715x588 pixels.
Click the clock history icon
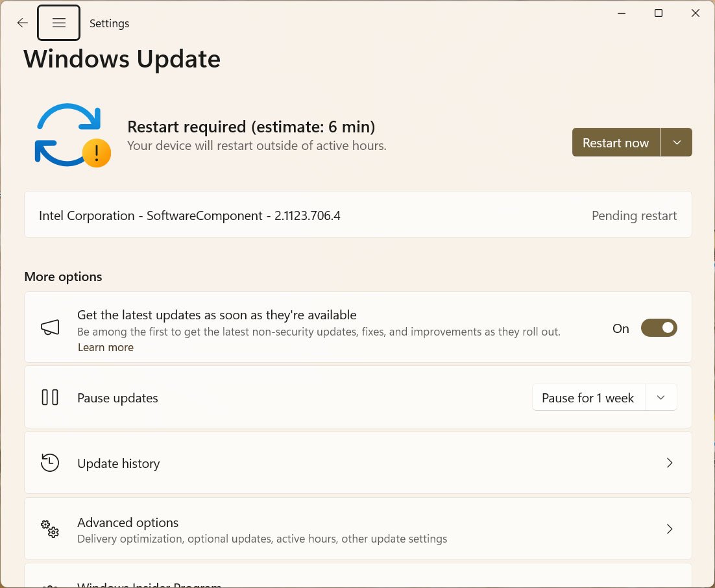coord(50,463)
